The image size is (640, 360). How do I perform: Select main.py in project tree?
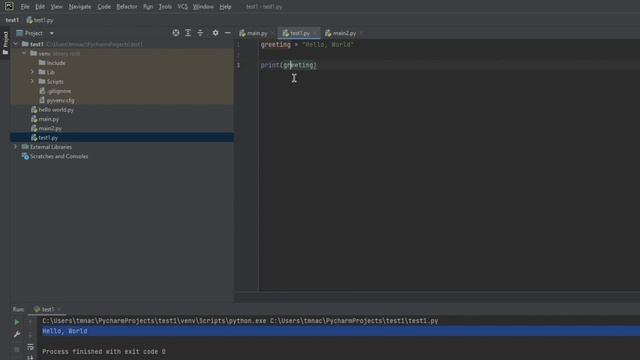point(45,119)
